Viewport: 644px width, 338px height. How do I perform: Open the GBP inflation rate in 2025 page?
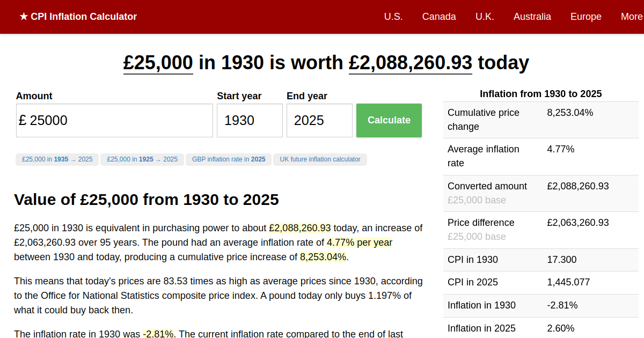[x=228, y=159]
